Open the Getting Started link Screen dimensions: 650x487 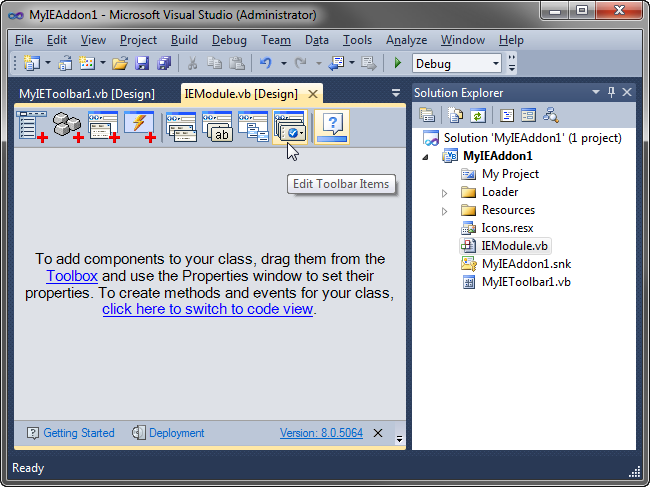click(x=79, y=433)
